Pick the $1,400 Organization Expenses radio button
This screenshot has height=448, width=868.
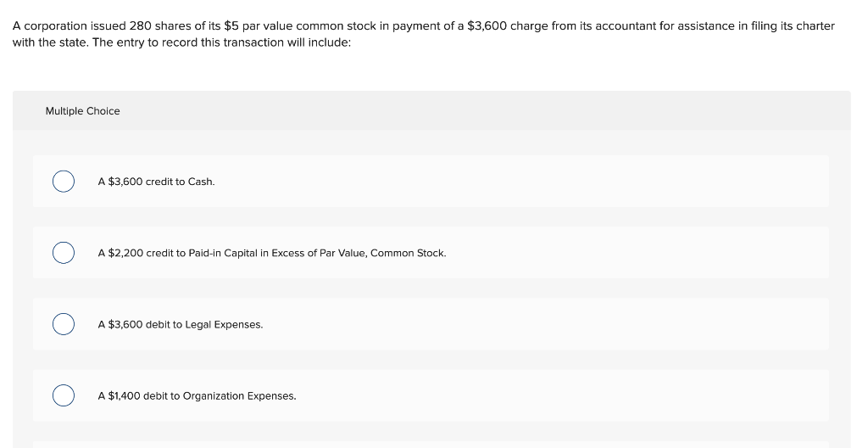(x=64, y=395)
